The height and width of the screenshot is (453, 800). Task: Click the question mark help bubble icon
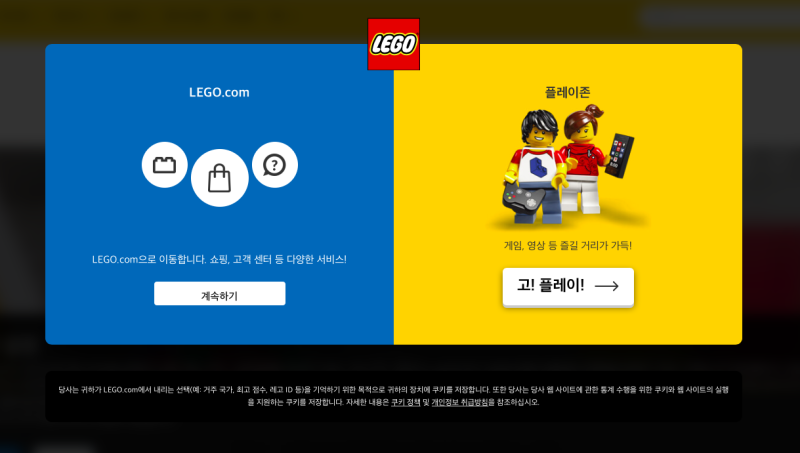pos(274,165)
